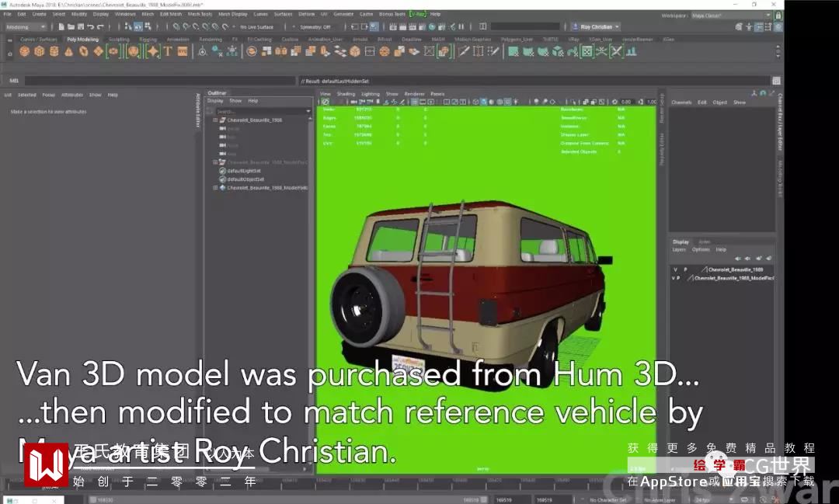
Task: Click the MEL command line input
Action: (x=159, y=81)
